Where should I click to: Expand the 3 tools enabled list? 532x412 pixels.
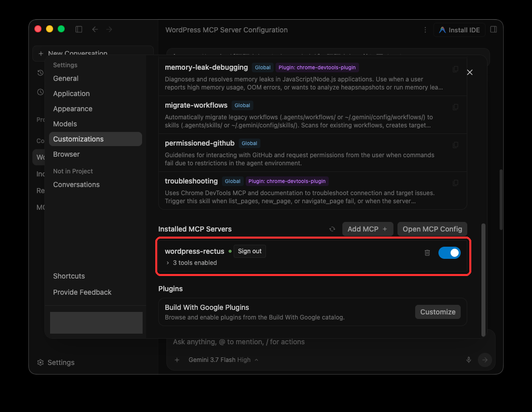[191, 263]
